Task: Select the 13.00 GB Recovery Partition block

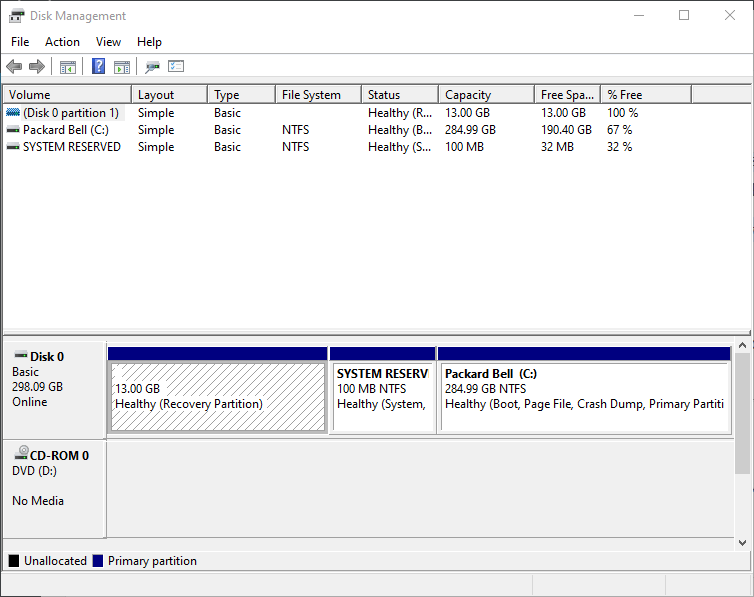Action: pos(217,396)
